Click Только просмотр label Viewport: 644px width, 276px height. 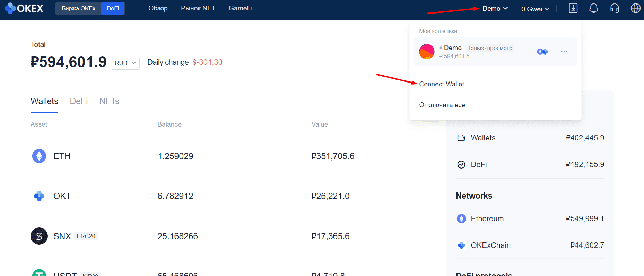(x=490, y=48)
